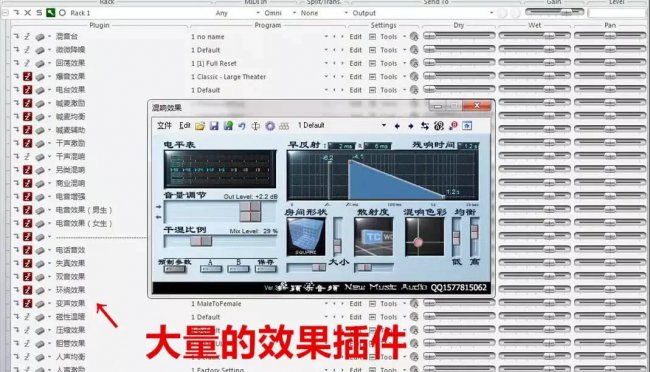650x372 pixels.
Task: Toggle bypass for 压缩效果 plugin
Action: click(27, 330)
